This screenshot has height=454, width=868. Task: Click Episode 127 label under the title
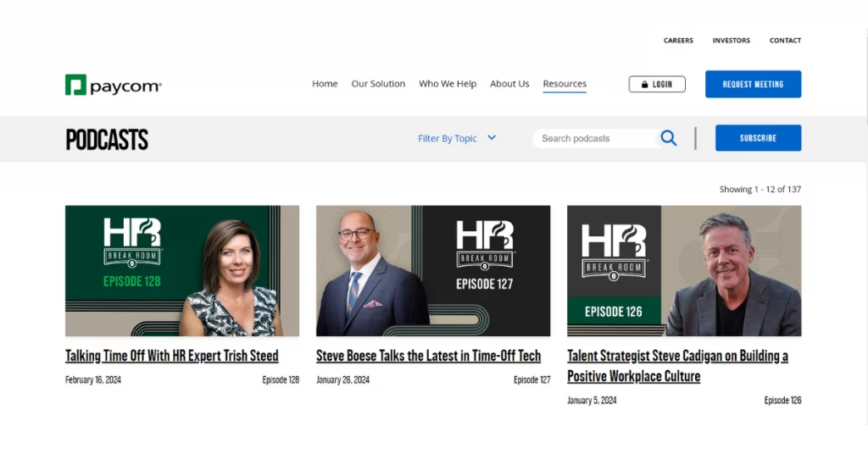click(x=531, y=380)
